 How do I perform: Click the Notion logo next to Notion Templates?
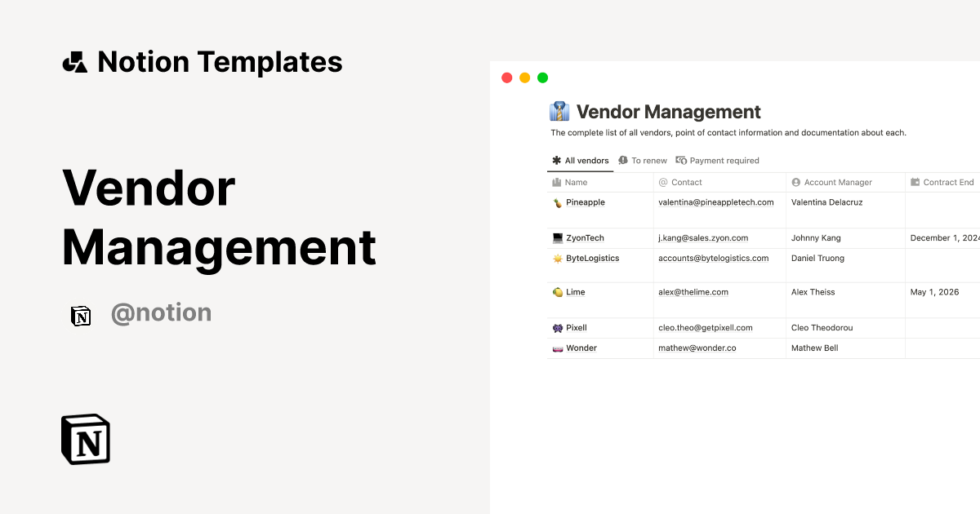click(74, 61)
